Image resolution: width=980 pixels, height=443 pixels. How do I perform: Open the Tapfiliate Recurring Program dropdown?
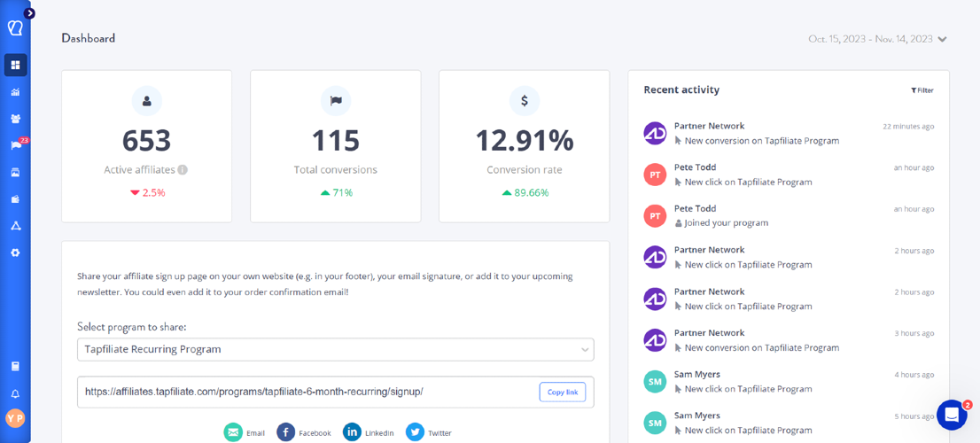pyautogui.click(x=336, y=349)
